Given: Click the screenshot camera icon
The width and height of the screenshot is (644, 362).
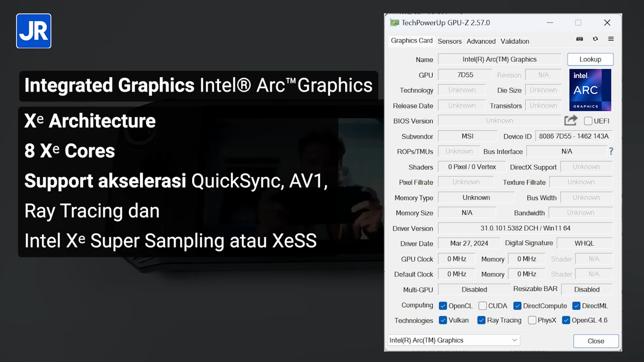Looking at the screenshot, I should pos(580,39).
